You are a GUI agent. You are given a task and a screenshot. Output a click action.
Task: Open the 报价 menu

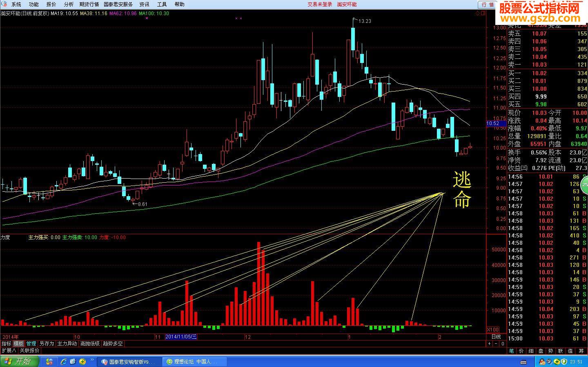click(x=51, y=4)
